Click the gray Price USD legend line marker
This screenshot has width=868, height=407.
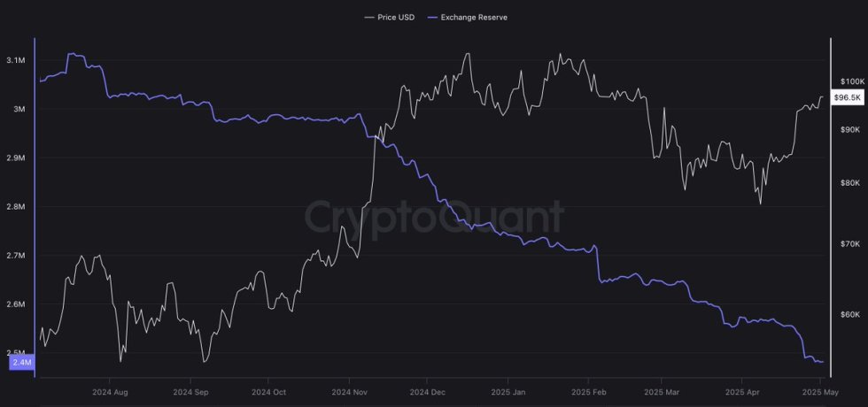pyautogui.click(x=369, y=17)
